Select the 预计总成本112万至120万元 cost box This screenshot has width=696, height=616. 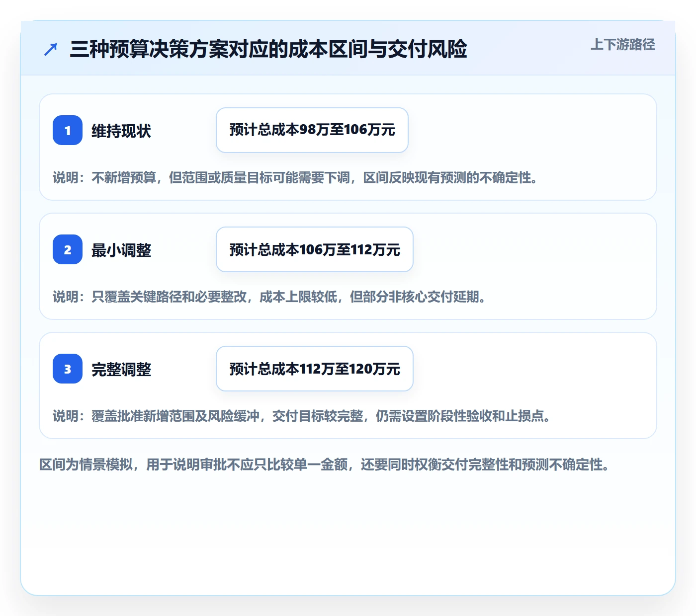315,369
